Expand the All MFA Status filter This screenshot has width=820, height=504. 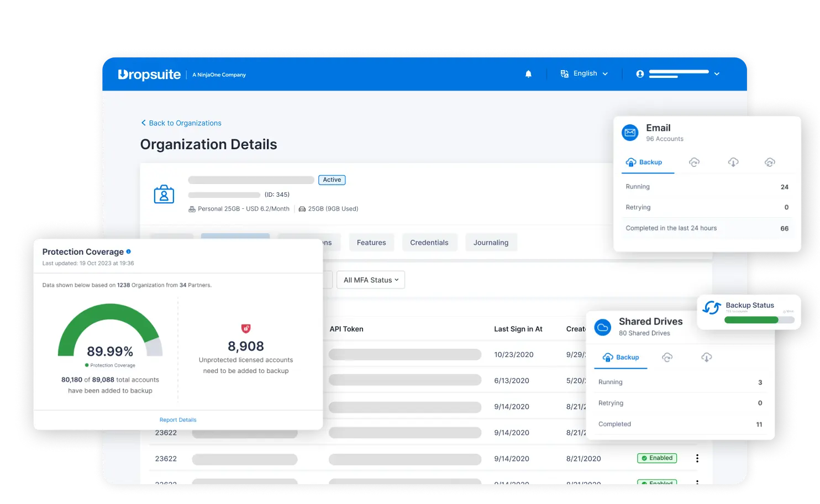[x=371, y=280]
